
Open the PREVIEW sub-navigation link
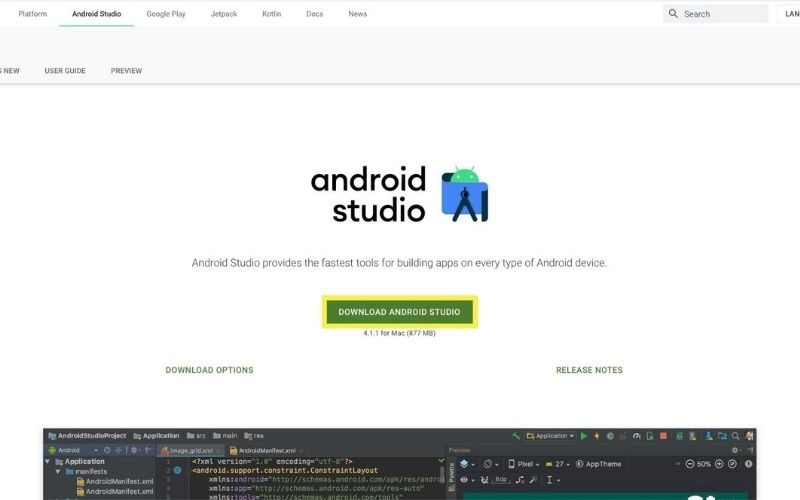126,71
